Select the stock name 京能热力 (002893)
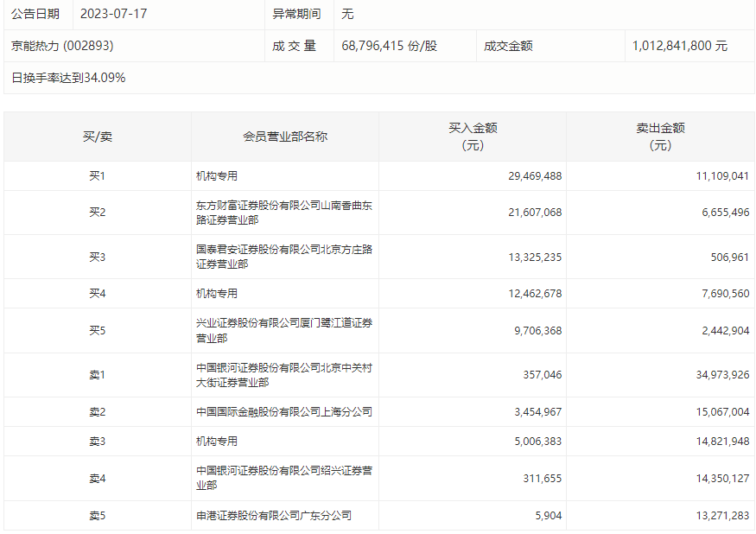Screen dimensions: 756x534 pyautogui.click(x=62, y=46)
